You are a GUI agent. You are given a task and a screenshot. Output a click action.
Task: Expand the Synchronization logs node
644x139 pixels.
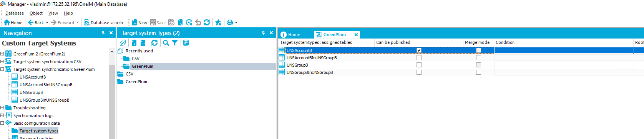[x=2, y=116]
